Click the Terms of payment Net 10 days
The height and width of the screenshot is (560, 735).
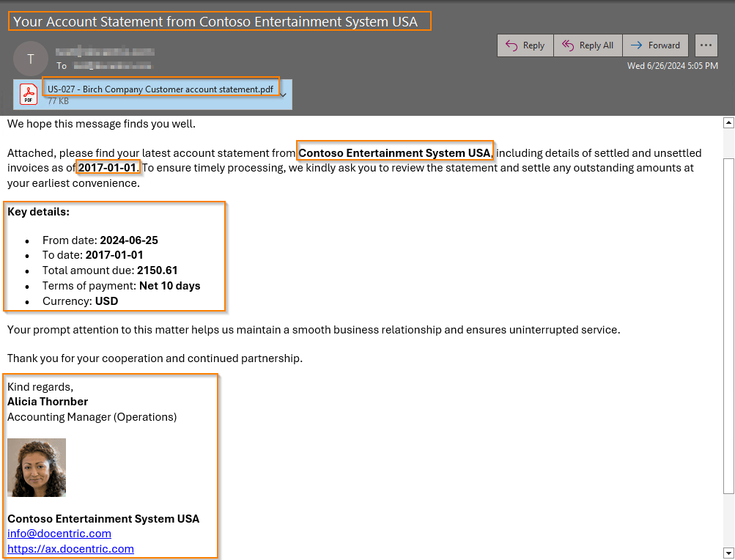pyautogui.click(x=122, y=286)
